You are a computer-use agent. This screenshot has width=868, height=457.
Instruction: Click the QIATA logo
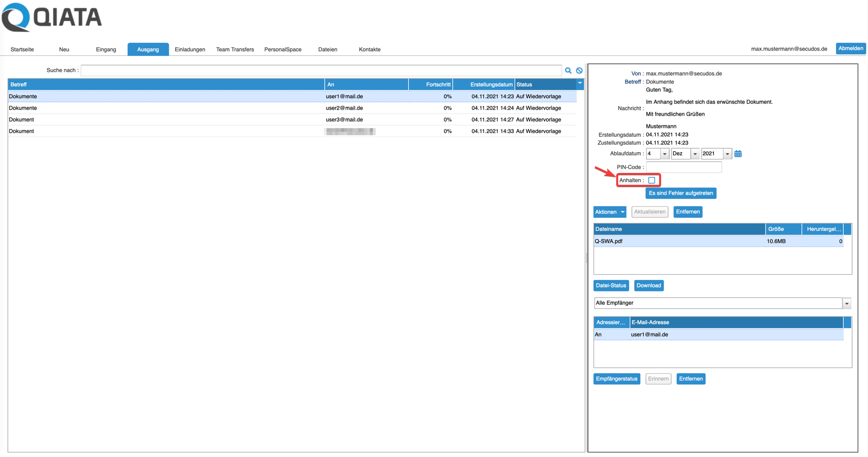[x=52, y=18]
